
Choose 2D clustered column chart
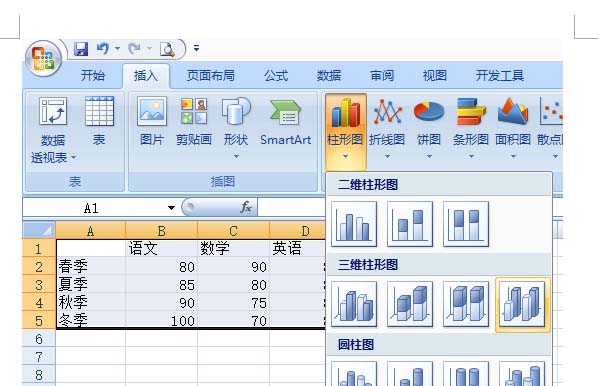tap(354, 224)
